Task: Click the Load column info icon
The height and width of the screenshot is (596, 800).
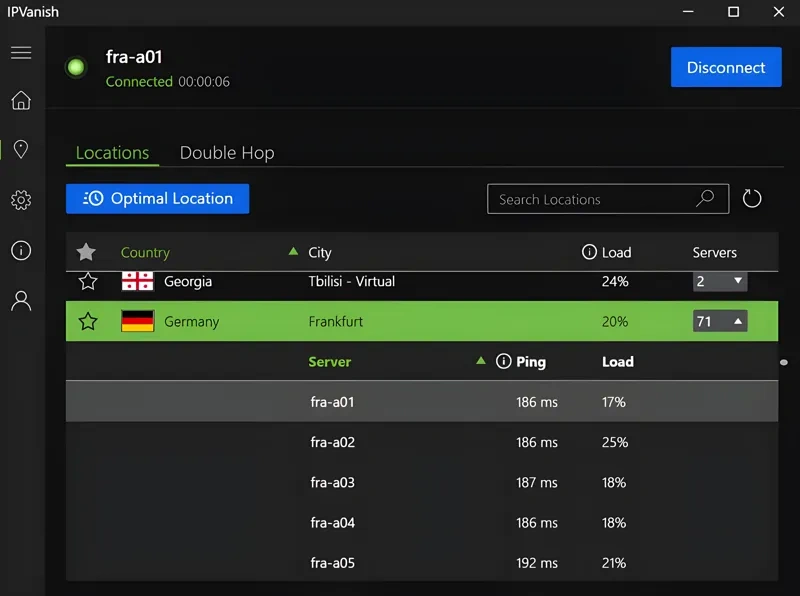Action: click(589, 252)
